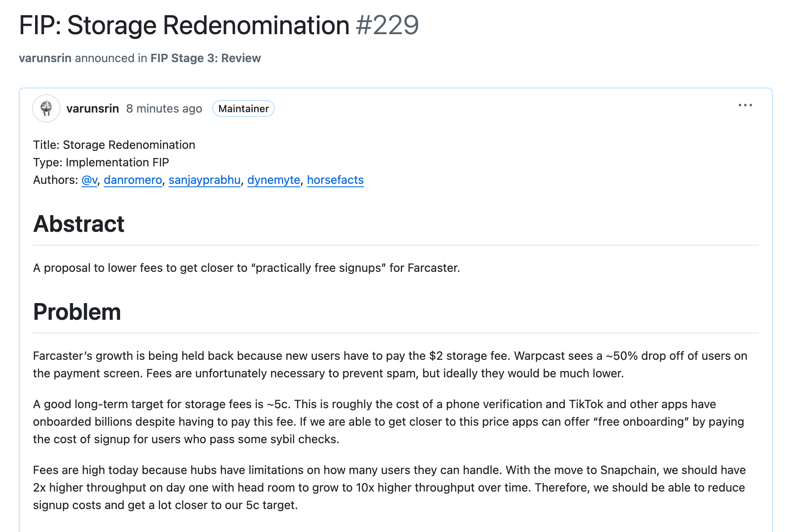Click the Maintainer badge

point(244,108)
